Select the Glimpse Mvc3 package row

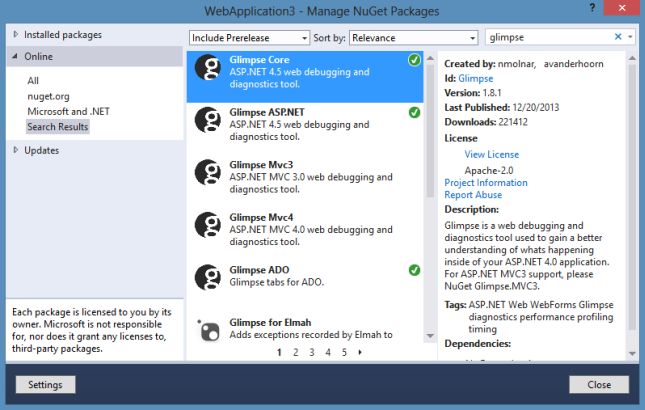point(305,181)
